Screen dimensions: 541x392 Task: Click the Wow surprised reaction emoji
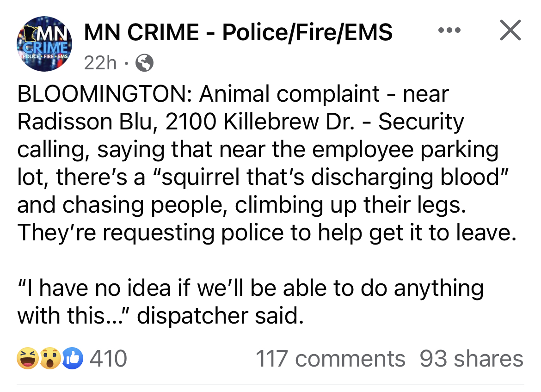coord(50,358)
